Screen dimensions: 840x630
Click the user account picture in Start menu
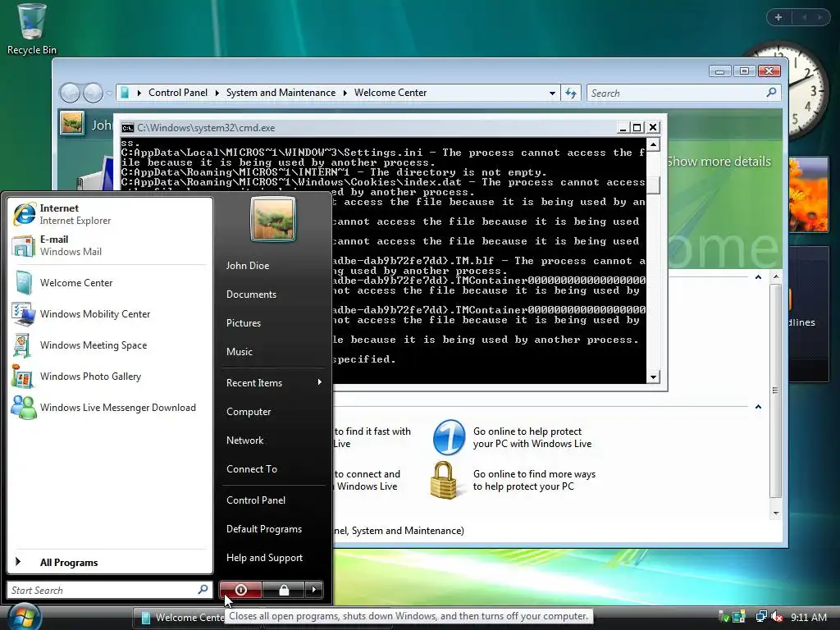pyautogui.click(x=272, y=219)
